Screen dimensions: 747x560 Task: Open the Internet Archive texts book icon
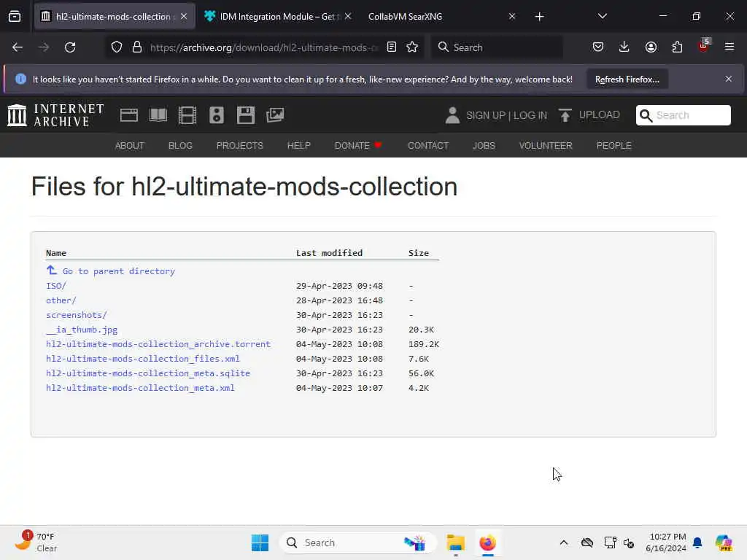pyautogui.click(x=158, y=115)
